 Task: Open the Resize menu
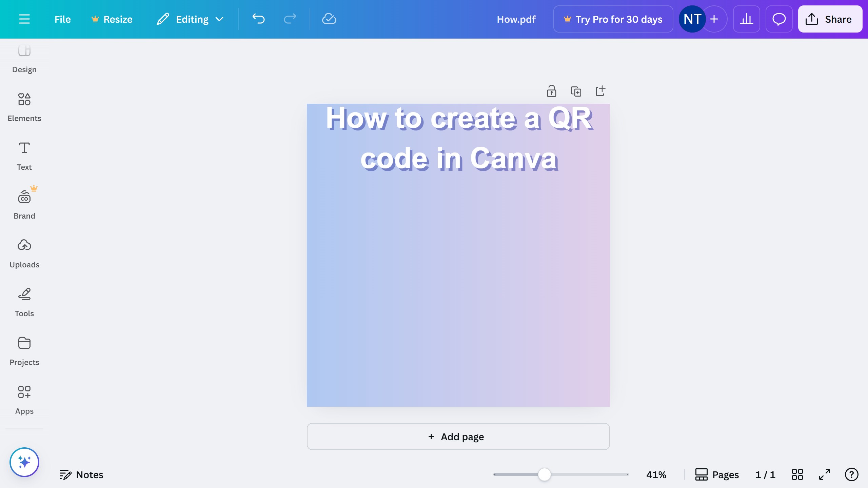coord(112,19)
